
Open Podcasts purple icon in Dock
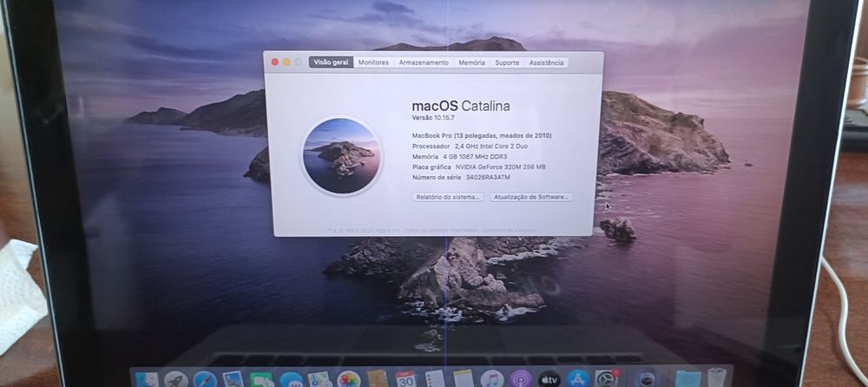tap(521, 379)
